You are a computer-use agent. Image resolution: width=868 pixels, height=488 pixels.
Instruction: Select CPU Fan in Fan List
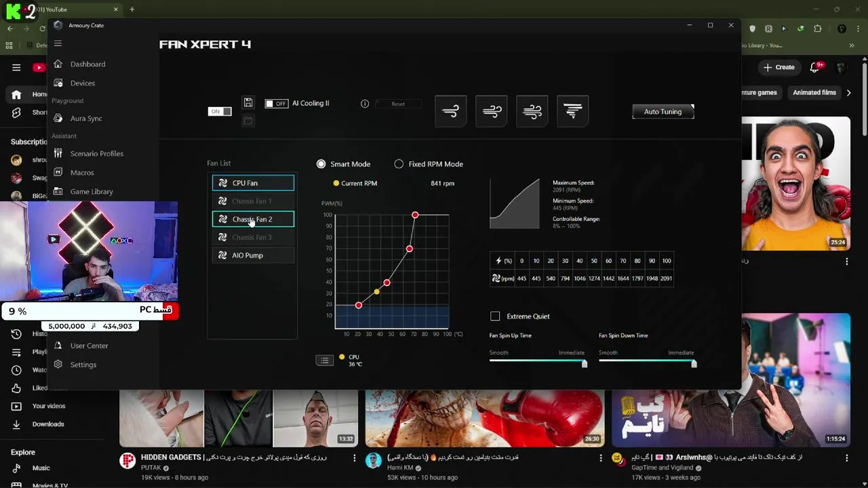coord(253,183)
